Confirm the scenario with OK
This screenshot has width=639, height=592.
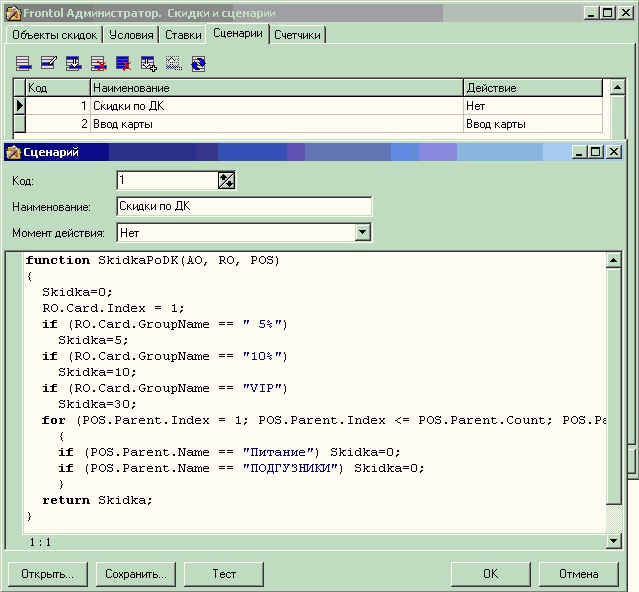(491, 574)
